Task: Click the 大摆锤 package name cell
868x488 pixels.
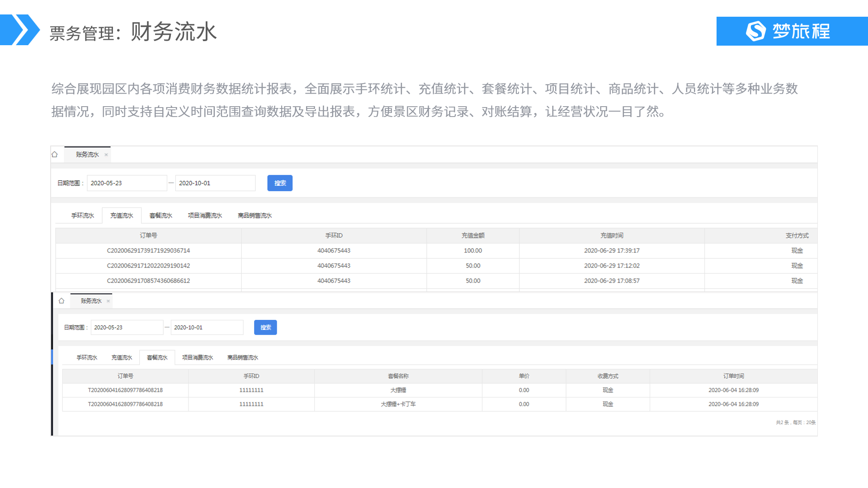Action: tap(398, 390)
